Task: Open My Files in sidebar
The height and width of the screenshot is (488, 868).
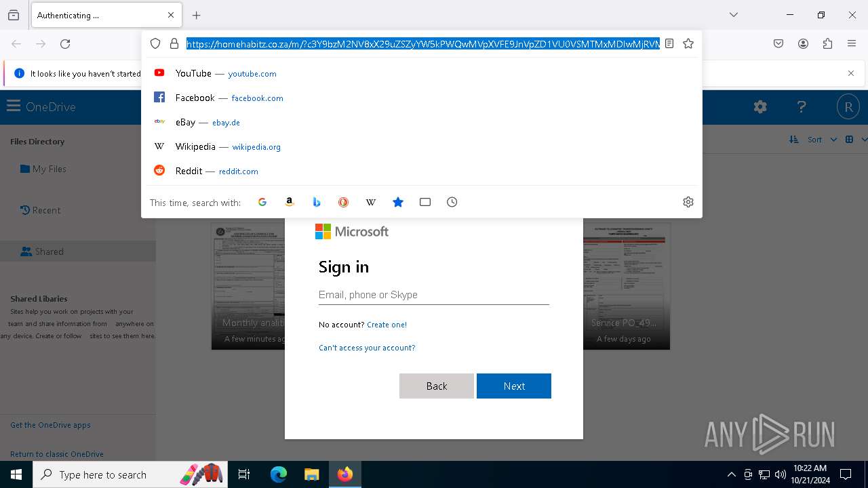Action: (43, 169)
